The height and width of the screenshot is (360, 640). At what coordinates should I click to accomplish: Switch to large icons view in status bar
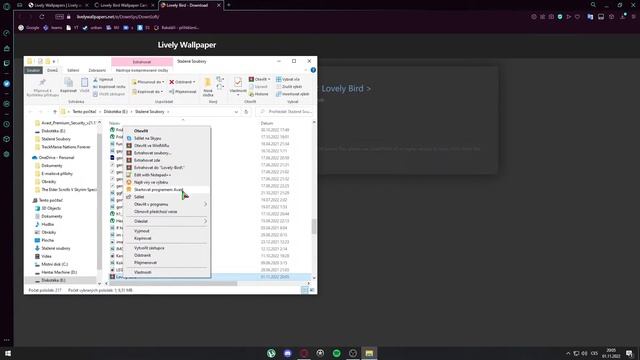point(312,290)
